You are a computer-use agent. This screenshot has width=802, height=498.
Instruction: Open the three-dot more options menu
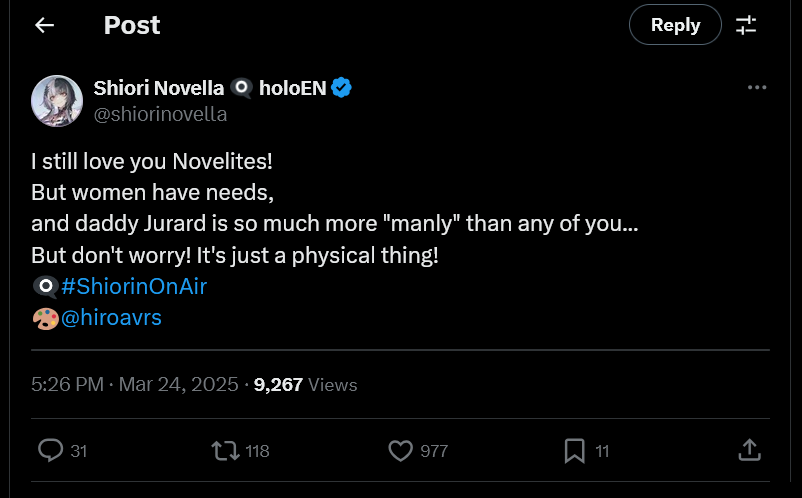(x=757, y=88)
